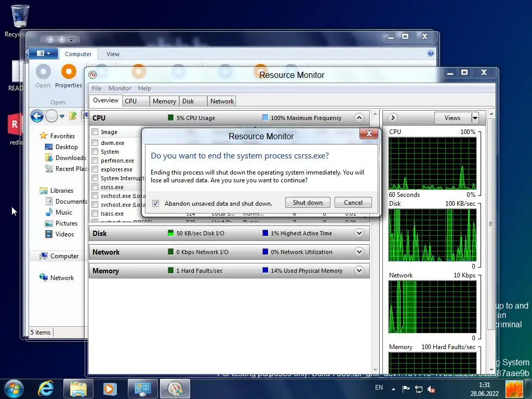Click Resource Monitor title bar icon
Image resolution: width=532 pixels, height=399 pixels.
point(92,75)
